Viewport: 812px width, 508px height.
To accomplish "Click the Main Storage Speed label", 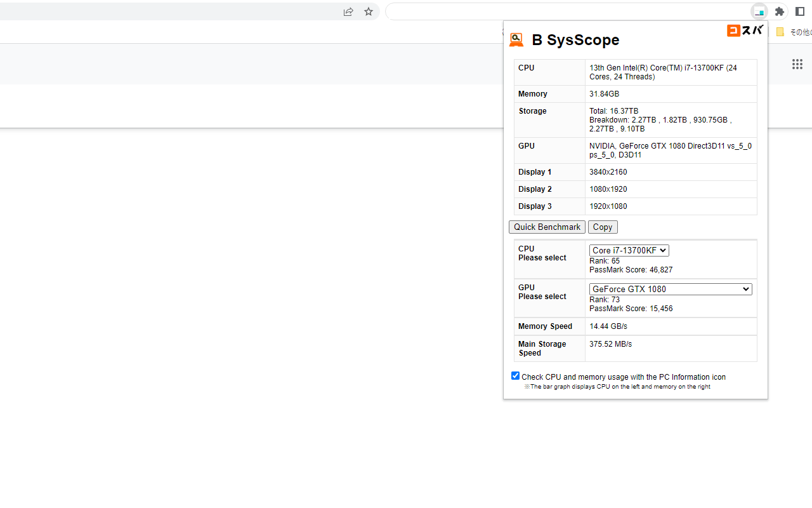I will tap(542, 349).
